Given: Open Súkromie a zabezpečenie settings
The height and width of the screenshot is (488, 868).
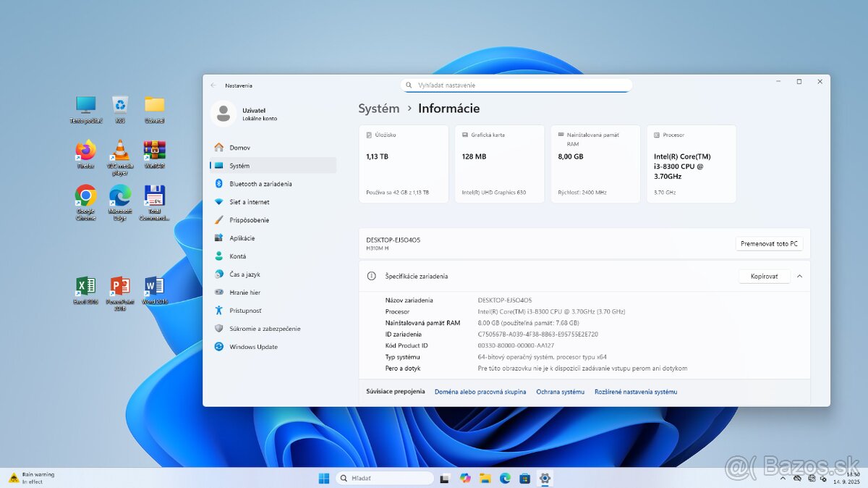Looking at the screenshot, I should point(264,329).
